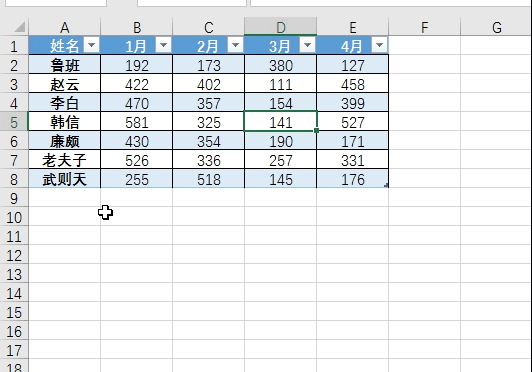Select the cell with value 192

tap(136, 64)
